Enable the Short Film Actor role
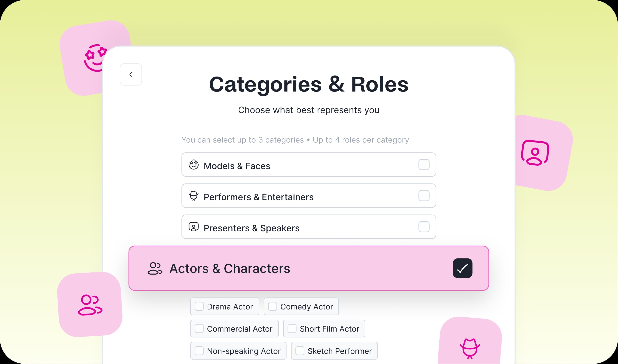Screen dimensions: 618x364 click(x=292, y=328)
